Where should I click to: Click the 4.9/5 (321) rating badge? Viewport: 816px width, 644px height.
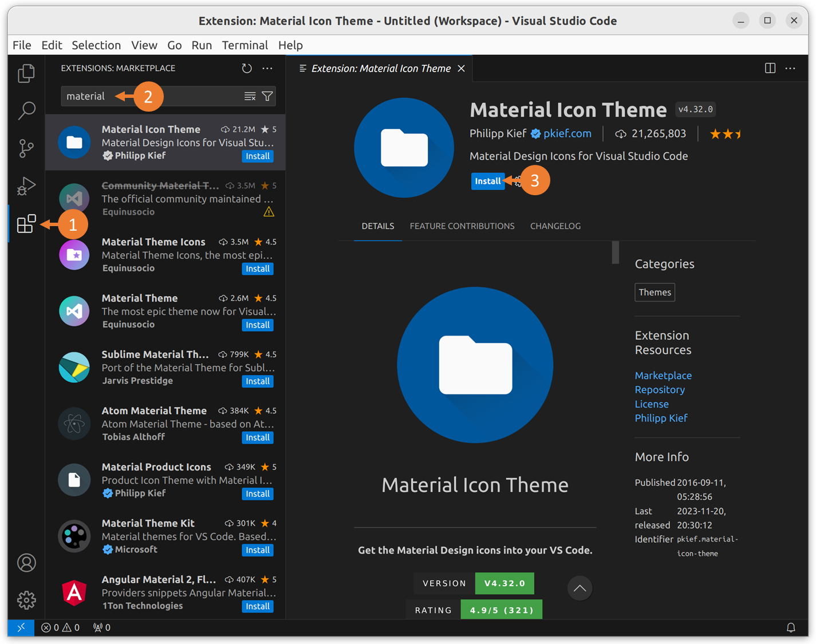tap(501, 610)
